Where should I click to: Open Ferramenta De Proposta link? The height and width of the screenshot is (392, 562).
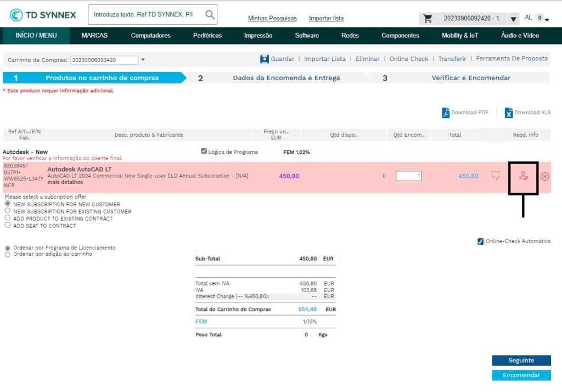click(x=512, y=58)
